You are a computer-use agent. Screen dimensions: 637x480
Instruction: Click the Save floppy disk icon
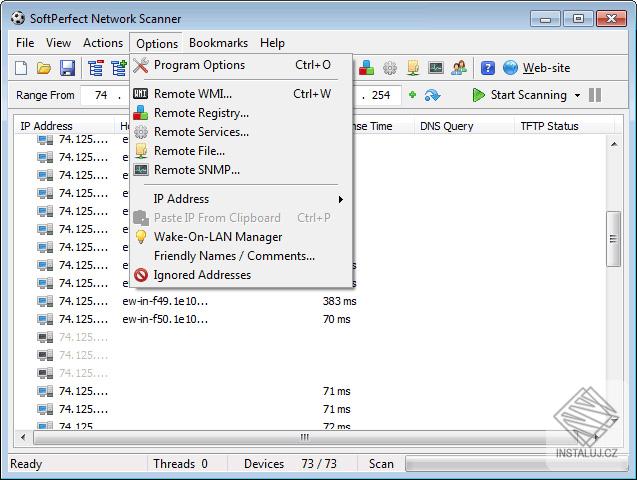click(x=67, y=68)
